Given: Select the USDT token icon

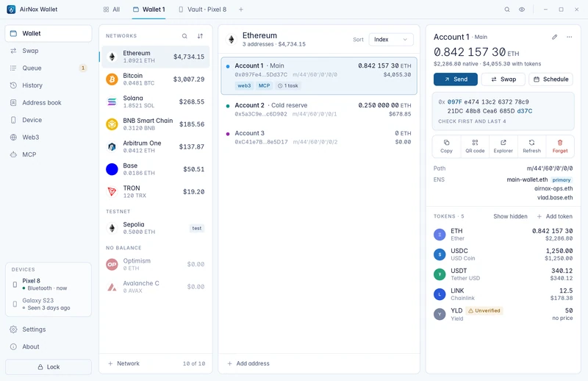Looking at the screenshot, I should click(440, 274).
